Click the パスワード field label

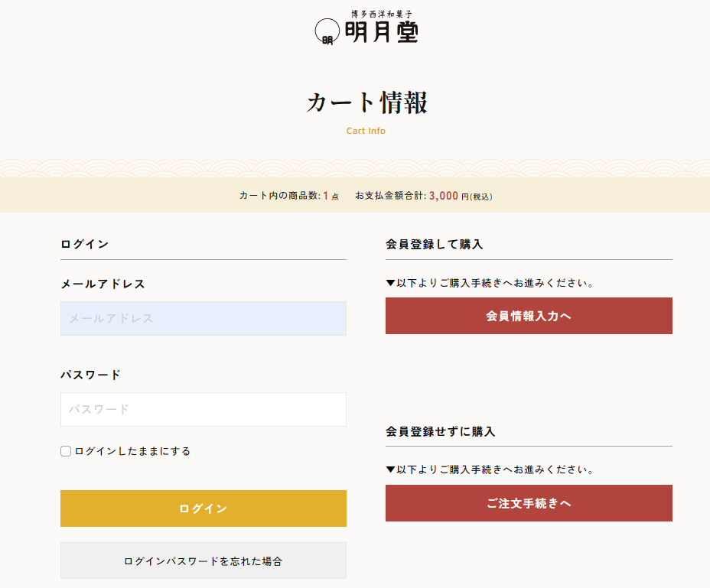coord(90,375)
